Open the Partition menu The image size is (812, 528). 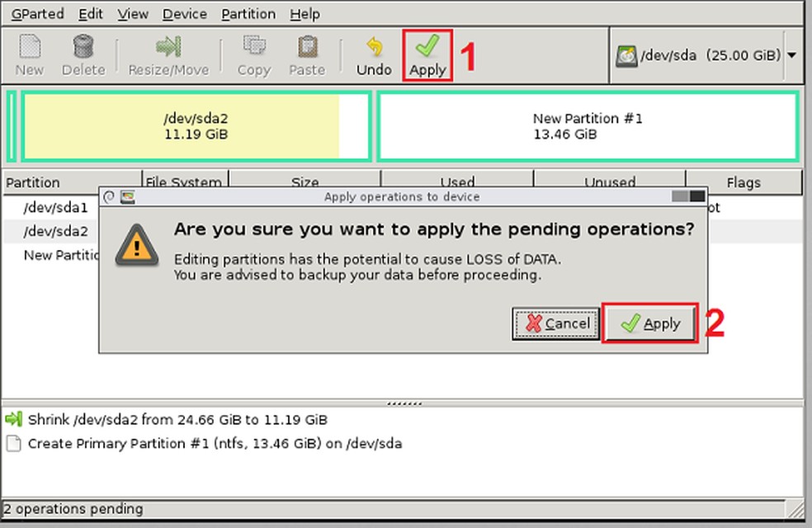click(248, 13)
